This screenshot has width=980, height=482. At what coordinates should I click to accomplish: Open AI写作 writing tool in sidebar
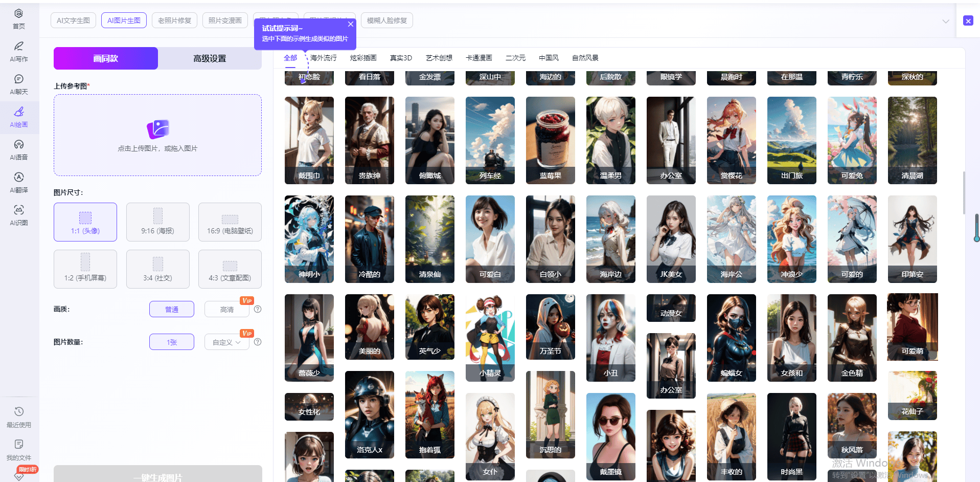(x=19, y=51)
